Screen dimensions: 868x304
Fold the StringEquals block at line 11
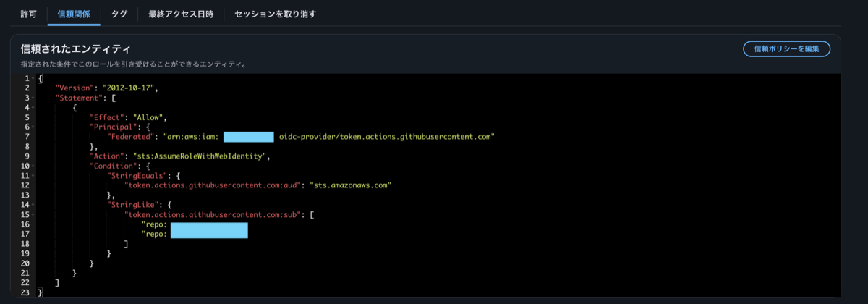click(34, 175)
